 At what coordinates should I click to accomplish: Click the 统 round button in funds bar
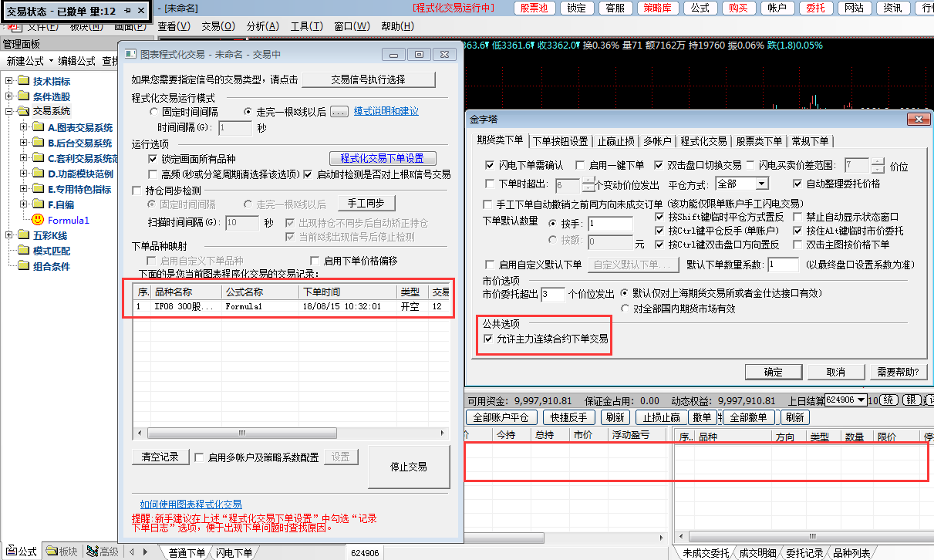[888, 400]
